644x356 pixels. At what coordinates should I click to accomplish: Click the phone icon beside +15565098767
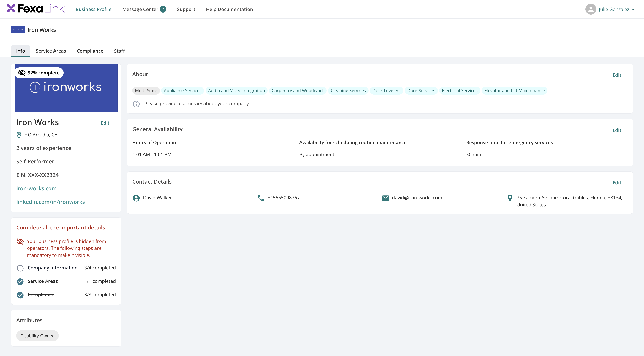pos(261,198)
